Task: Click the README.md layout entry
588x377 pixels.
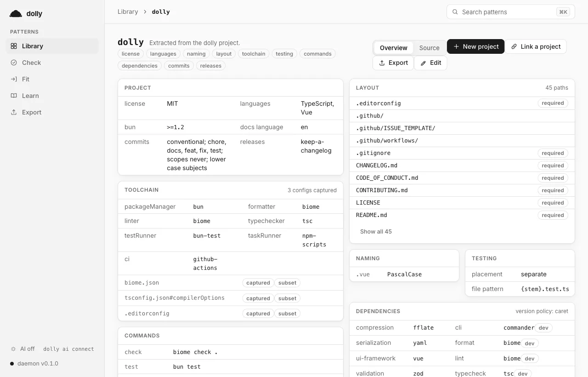Action: [x=462, y=215]
